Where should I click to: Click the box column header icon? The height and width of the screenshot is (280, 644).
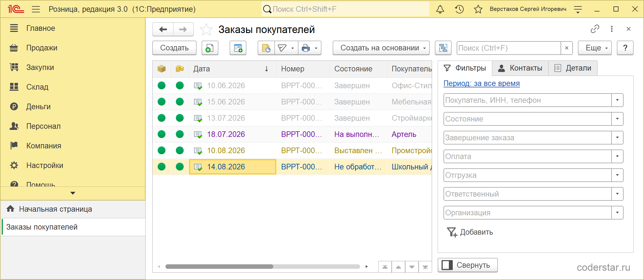162,69
